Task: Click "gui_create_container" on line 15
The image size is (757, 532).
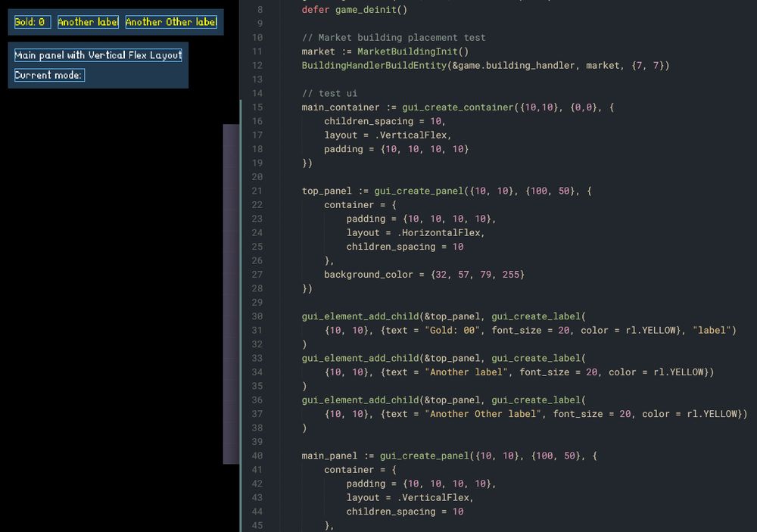Action: 458,107
